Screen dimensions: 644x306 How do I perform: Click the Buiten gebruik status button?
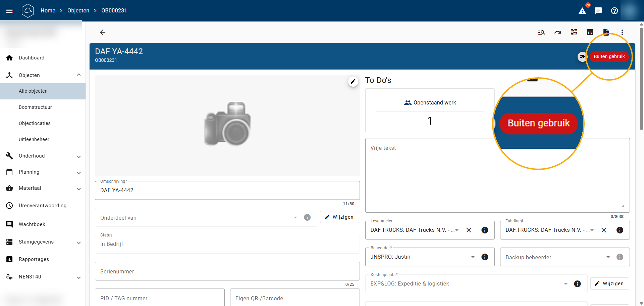coord(609,56)
